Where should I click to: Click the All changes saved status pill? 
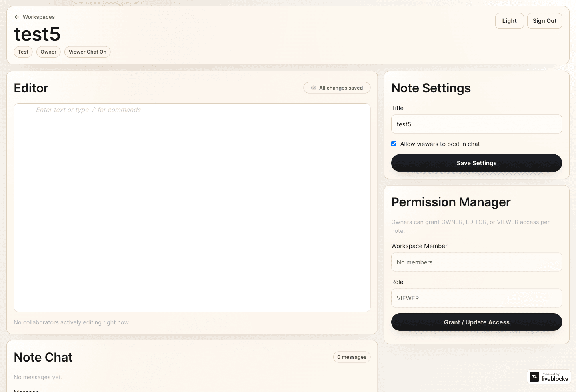337,88
